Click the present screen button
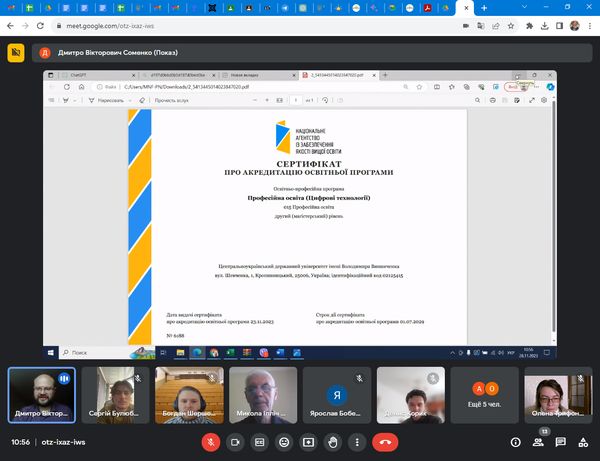 click(308, 441)
